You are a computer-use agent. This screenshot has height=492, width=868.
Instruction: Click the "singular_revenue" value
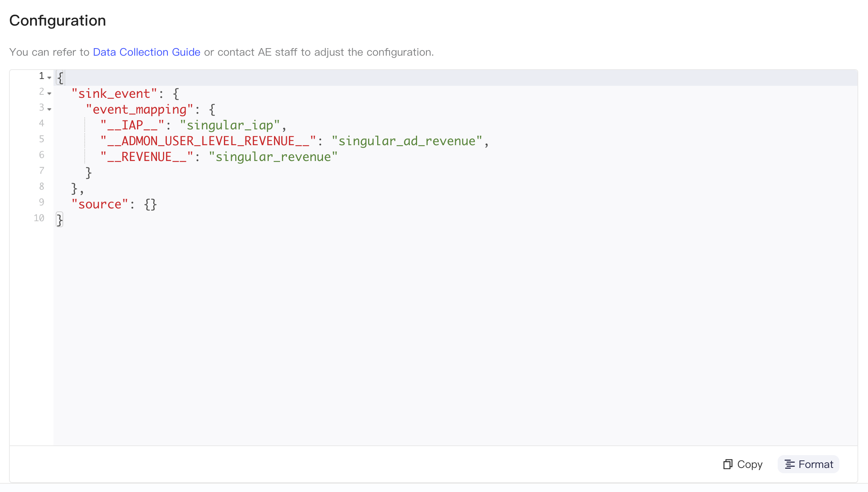[x=273, y=157]
